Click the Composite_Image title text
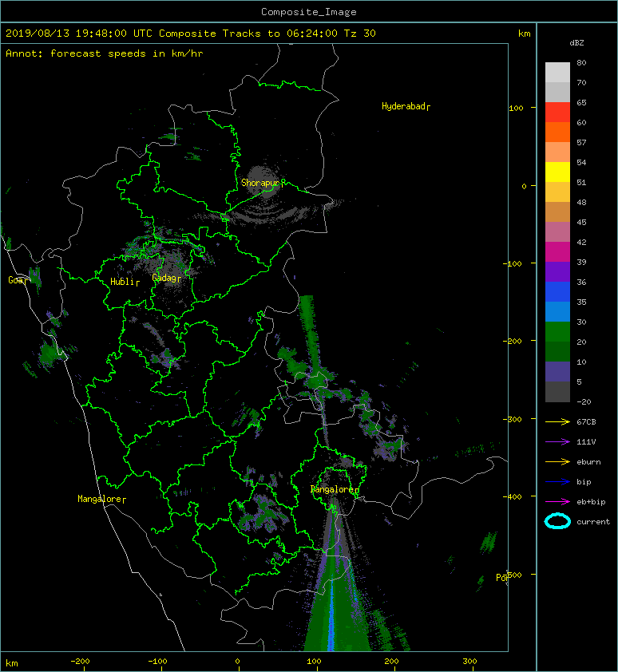 pos(309,12)
